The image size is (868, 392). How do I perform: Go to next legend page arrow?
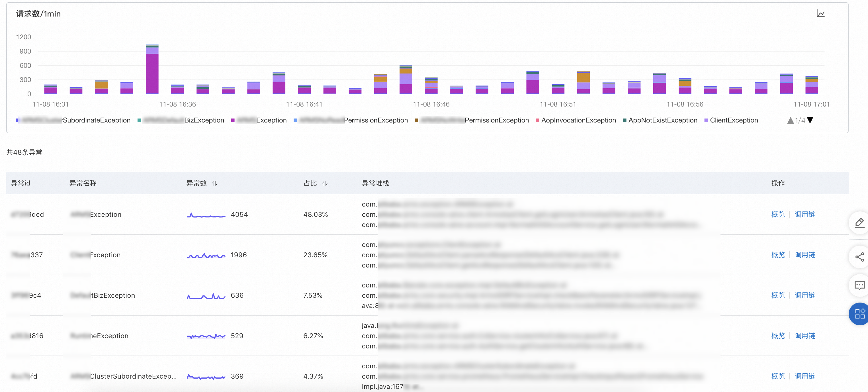click(x=810, y=120)
